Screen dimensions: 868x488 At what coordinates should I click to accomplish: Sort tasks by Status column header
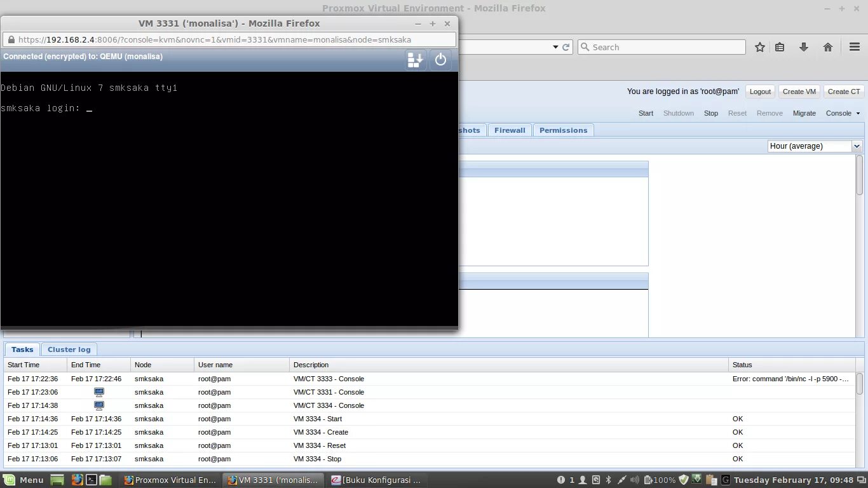[x=792, y=365]
